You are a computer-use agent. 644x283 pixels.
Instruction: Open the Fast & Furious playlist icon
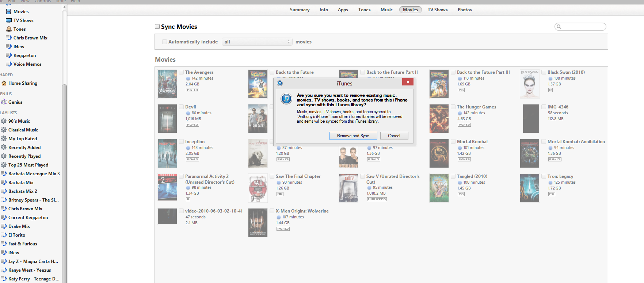(x=4, y=244)
